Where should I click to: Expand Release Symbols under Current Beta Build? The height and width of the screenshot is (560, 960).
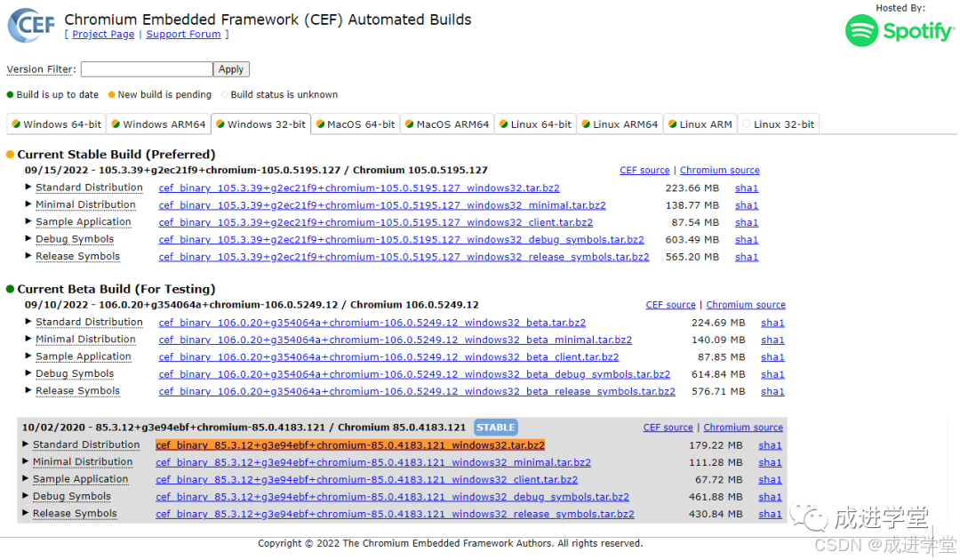coord(78,390)
